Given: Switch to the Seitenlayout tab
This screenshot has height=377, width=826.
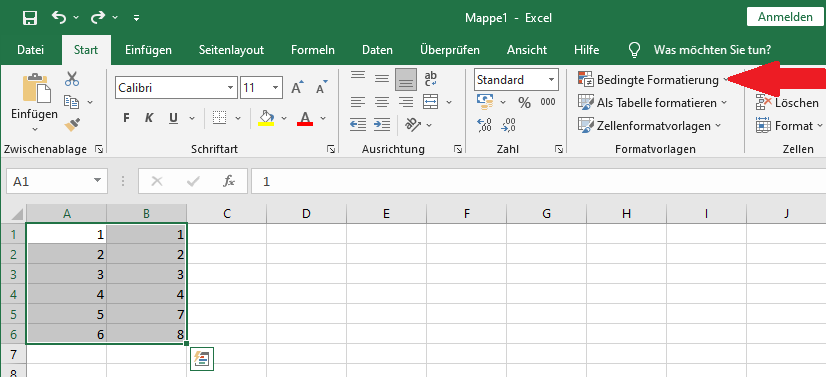Looking at the screenshot, I should click(x=231, y=50).
